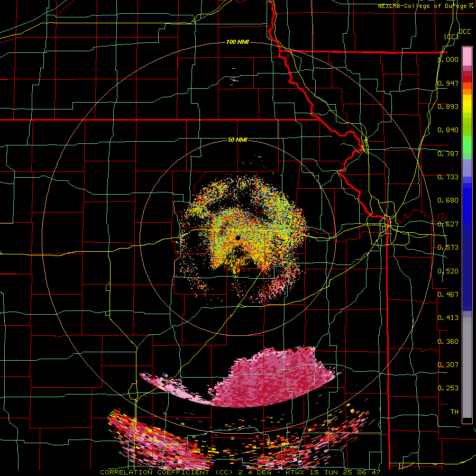Click the 0.253 color scale value
The height and width of the screenshot is (476, 476).
click(448, 388)
